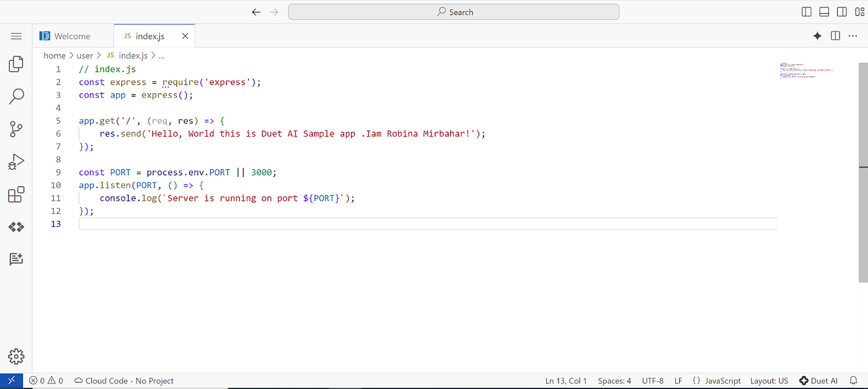This screenshot has width=868, height=389.
Task: Go back with the left arrow
Action: pos(256,12)
